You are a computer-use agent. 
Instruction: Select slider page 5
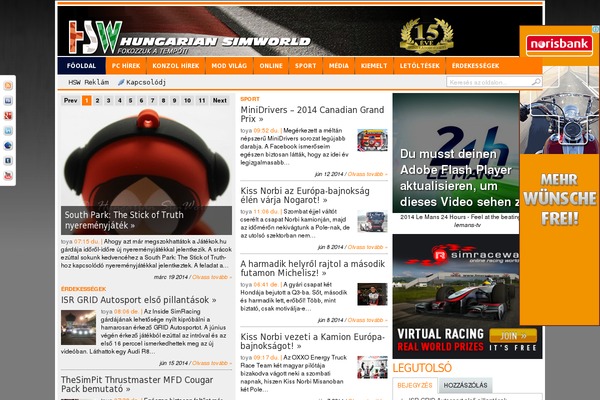pos(130,100)
